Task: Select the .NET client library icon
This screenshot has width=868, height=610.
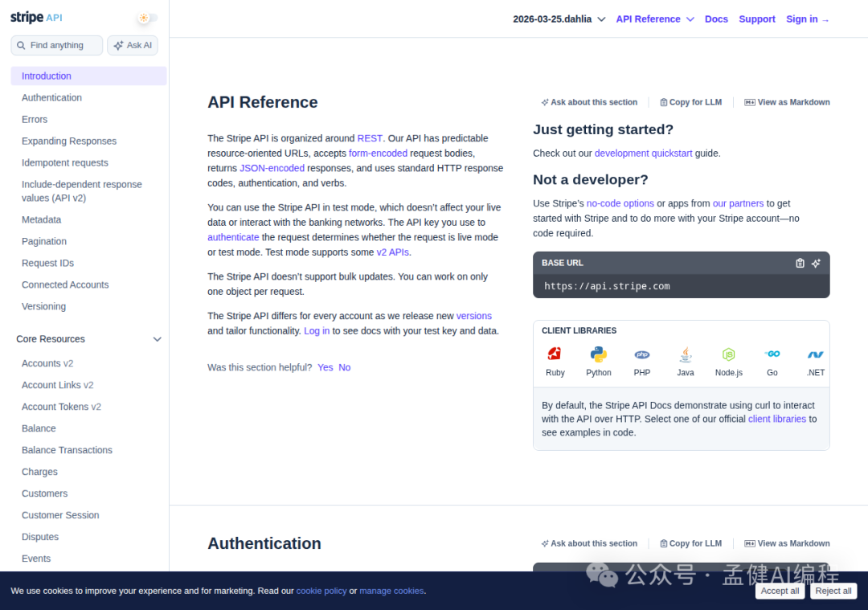Action: [814, 355]
